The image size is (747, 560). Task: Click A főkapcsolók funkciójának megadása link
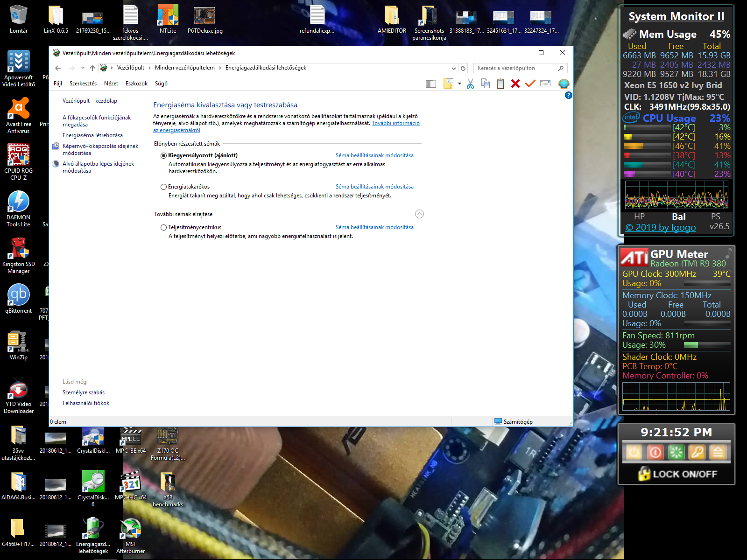pyautogui.click(x=97, y=121)
